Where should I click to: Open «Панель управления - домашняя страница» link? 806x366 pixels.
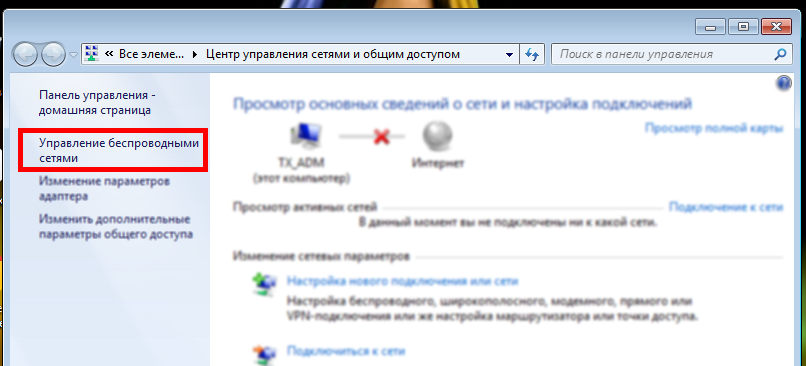97,103
